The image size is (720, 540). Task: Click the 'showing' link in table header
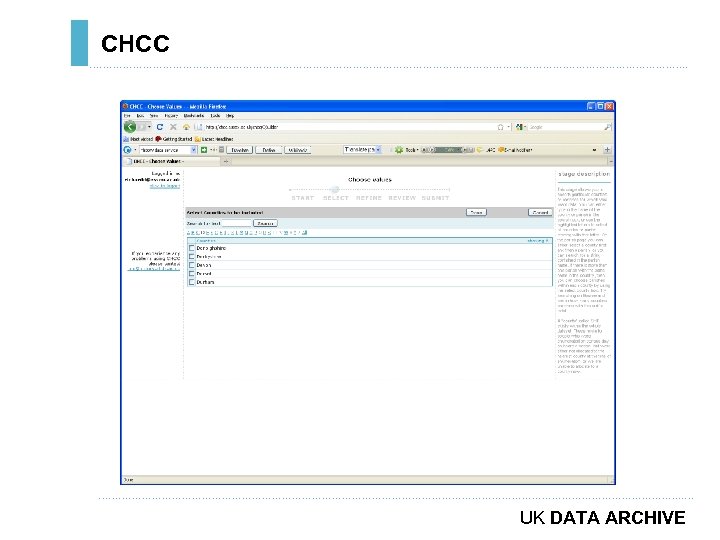coord(538,241)
